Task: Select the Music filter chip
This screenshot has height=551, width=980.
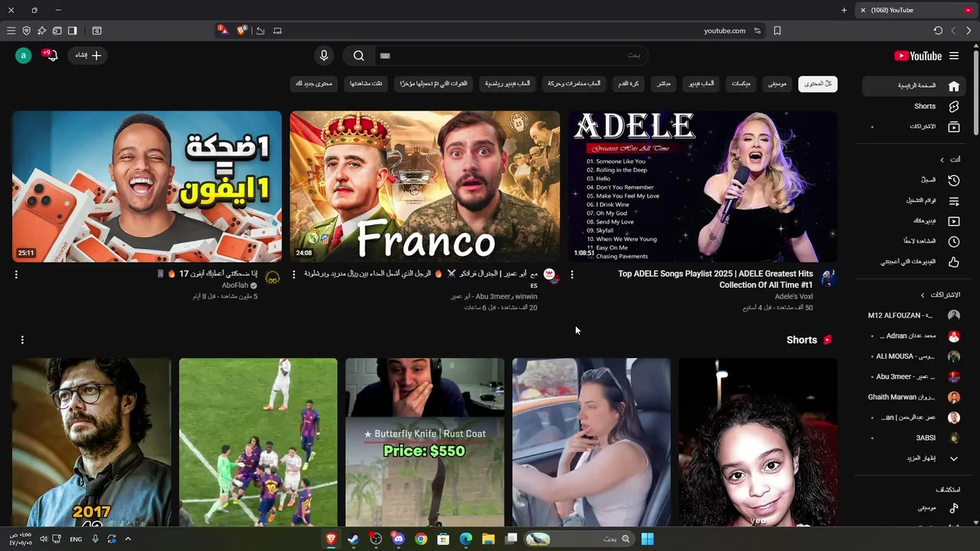Action: pyautogui.click(x=777, y=83)
